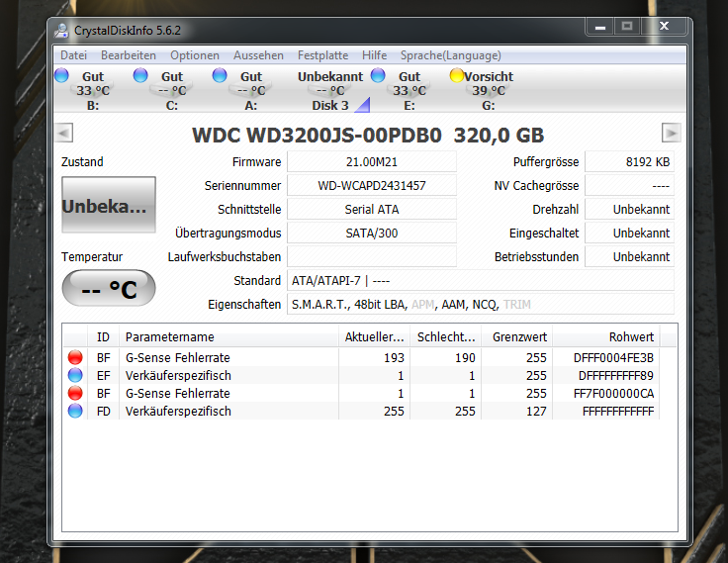Open the Sprache(Language) menu
Viewport: 728px width, 563px height.
[x=450, y=55]
